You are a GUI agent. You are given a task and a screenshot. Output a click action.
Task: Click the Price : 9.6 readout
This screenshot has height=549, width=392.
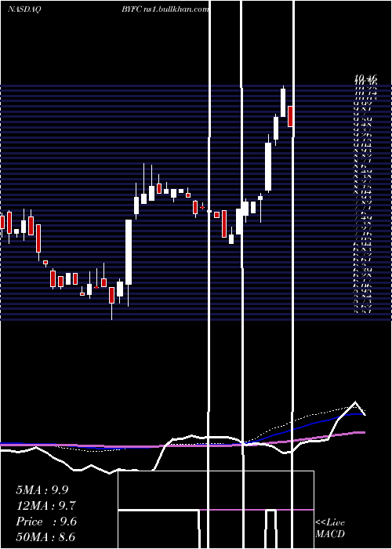pyautogui.click(x=46, y=522)
